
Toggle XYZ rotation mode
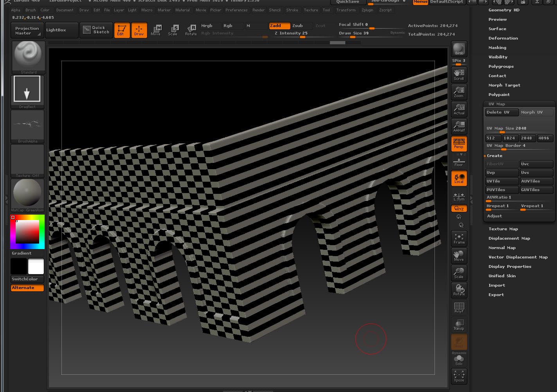click(x=459, y=209)
